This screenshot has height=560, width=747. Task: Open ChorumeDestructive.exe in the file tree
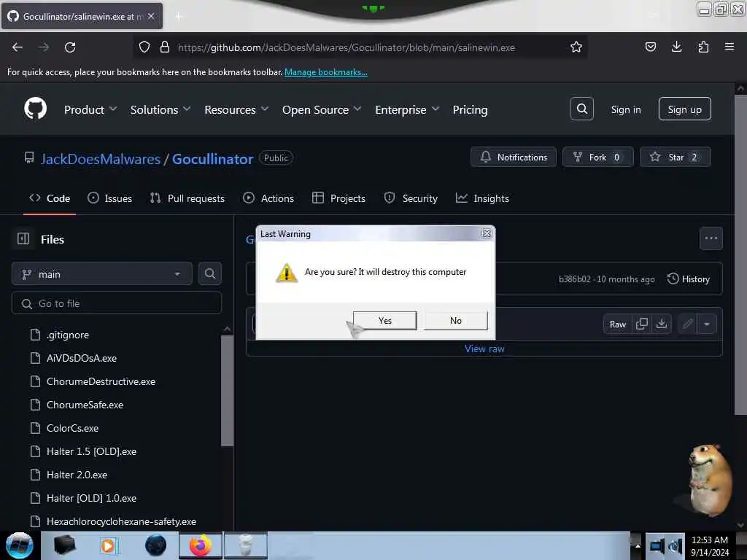coord(101,381)
